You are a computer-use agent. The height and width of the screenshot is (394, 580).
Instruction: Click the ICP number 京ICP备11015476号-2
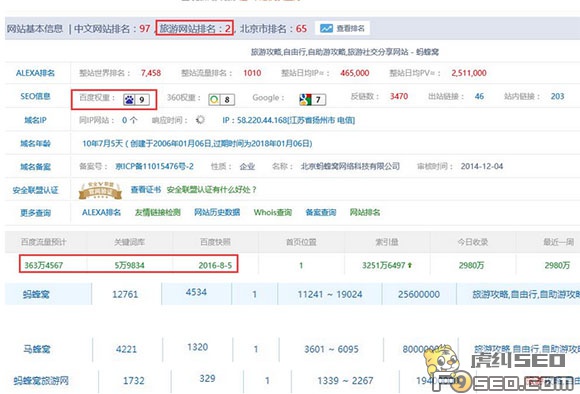(x=154, y=166)
